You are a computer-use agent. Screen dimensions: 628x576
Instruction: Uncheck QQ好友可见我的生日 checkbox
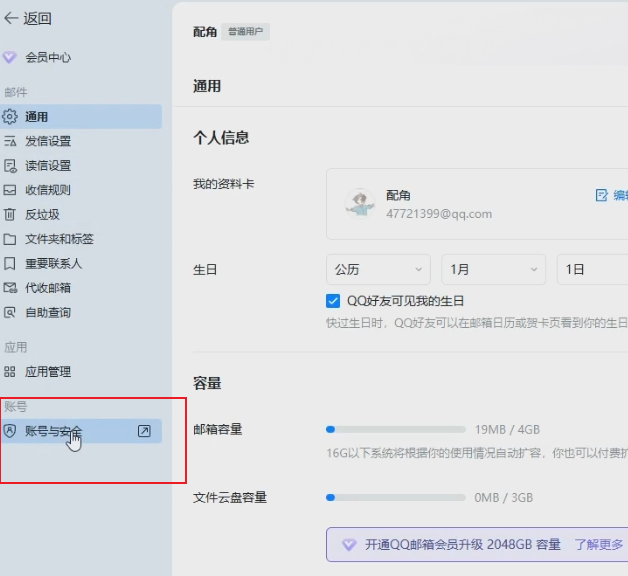tap(333, 301)
